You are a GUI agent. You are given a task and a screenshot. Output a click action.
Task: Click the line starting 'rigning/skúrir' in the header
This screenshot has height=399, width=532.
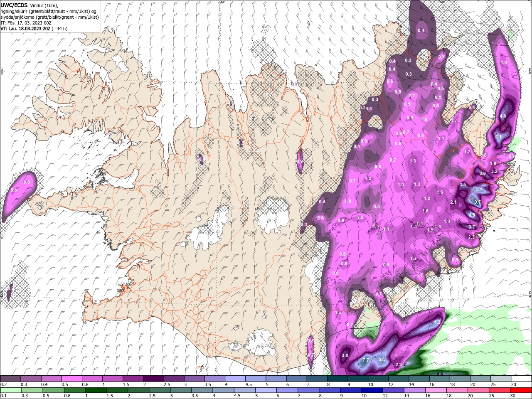click(49, 11)
